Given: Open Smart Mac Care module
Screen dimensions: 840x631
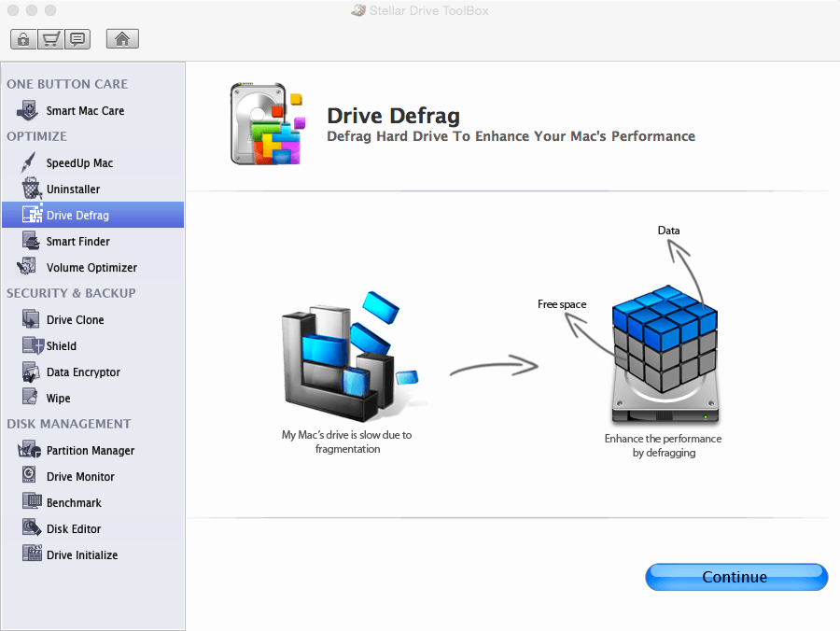Looking at the screenshot, I should (x=85, y=111).
